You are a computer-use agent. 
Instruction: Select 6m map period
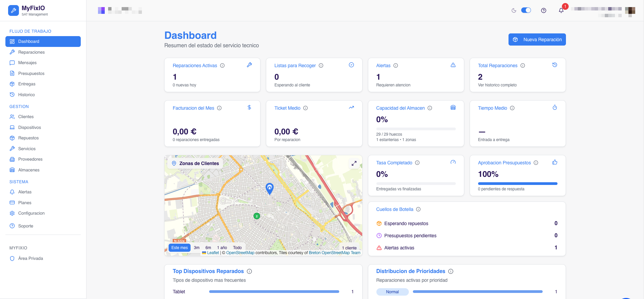pos(208,248)
